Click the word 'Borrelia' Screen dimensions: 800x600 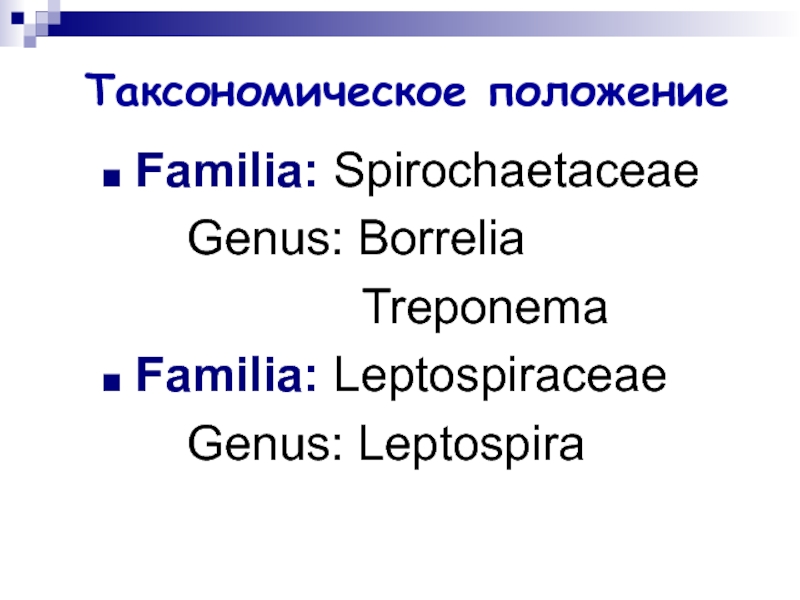tap(441, 238)
